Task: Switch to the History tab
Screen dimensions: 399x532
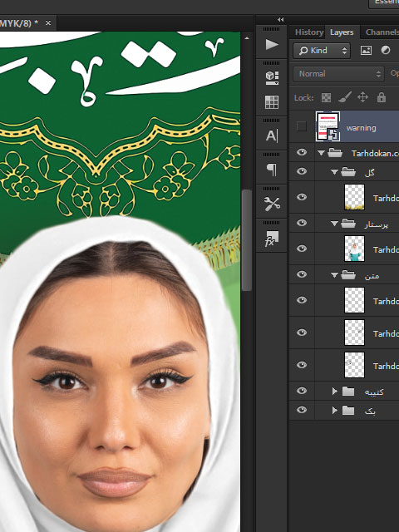Action: point(309,32)
